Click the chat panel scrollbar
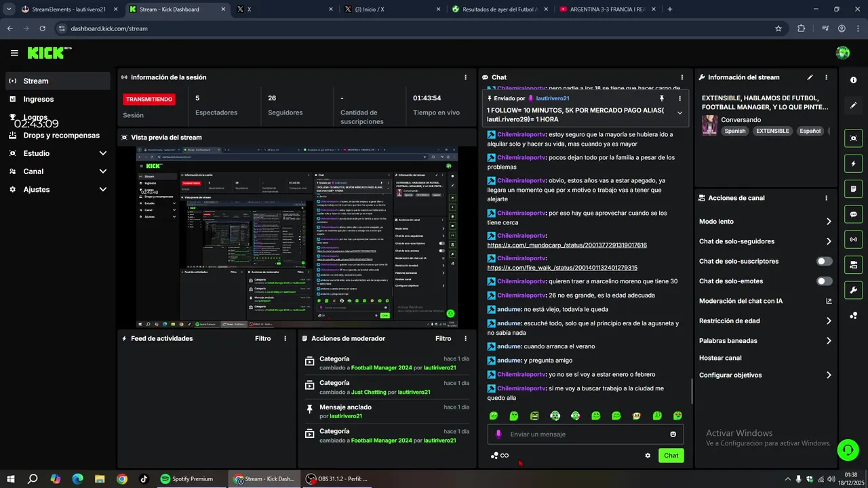Image resolution: width=868 pixels, height=488 pixels. pyautogui.click(x=691, y=392)
